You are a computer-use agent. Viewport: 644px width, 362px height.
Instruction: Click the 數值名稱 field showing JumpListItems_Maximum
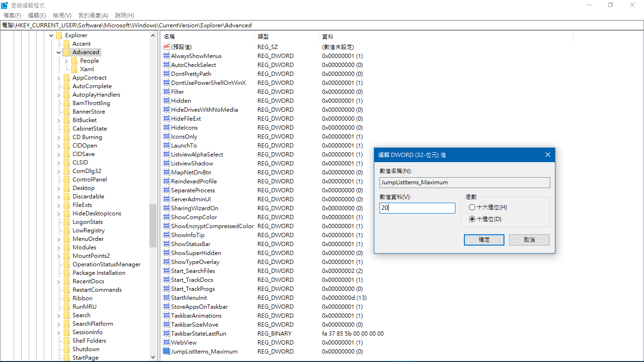(464, 182)
